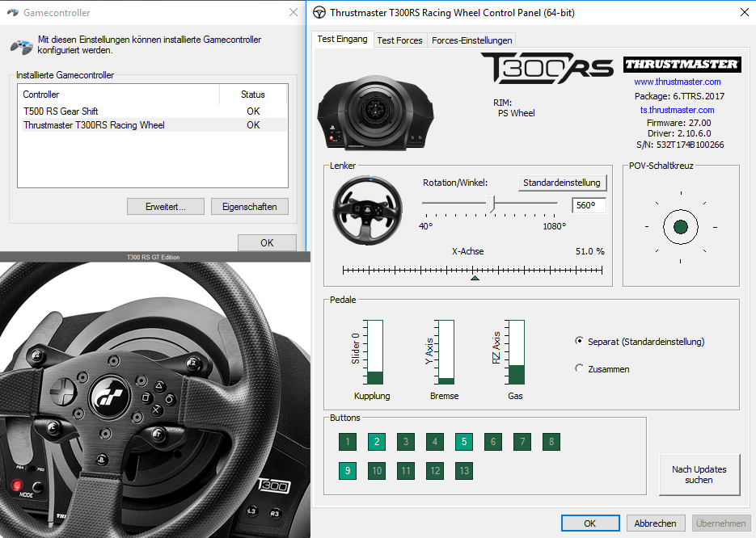Click the steering wheel icon under Lenker
Screen dimensions: 756x538
(x=369, y=209)
